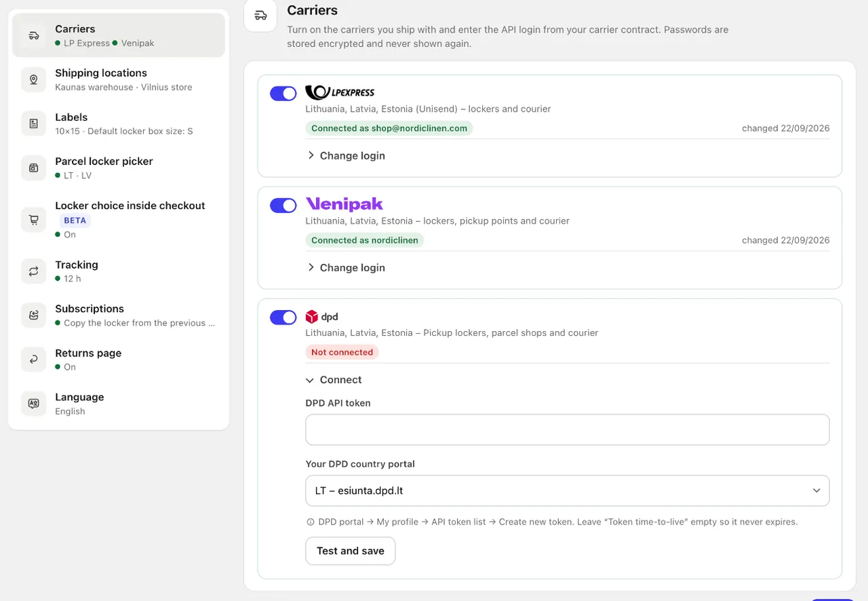
Task: Click the info icon by DPD portal hint
Action: [x=311, y=522]
